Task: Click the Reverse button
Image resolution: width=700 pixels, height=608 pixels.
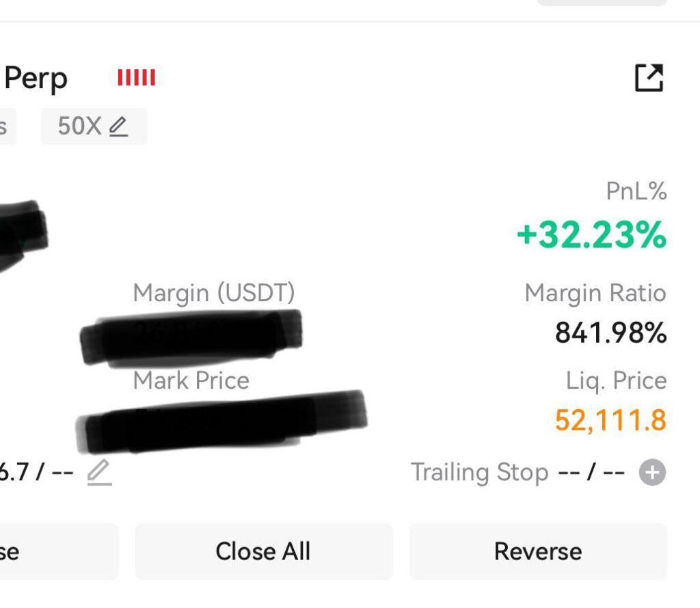Action: [x=538, y=551]
